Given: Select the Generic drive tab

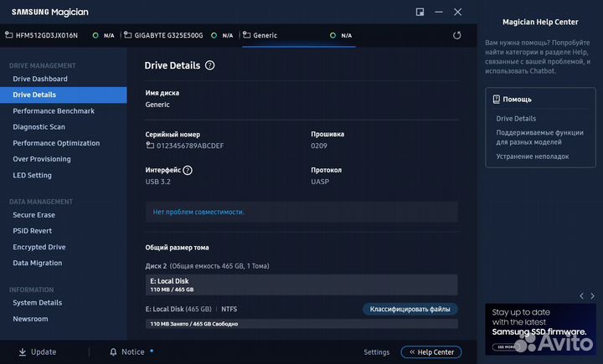Looking at the screenshot, I should [299, 35].
